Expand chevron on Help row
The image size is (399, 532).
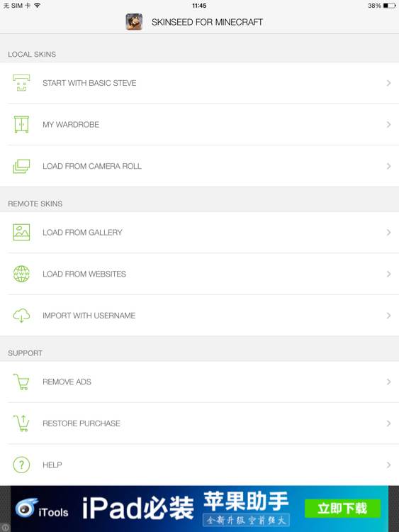coord(388,465)
